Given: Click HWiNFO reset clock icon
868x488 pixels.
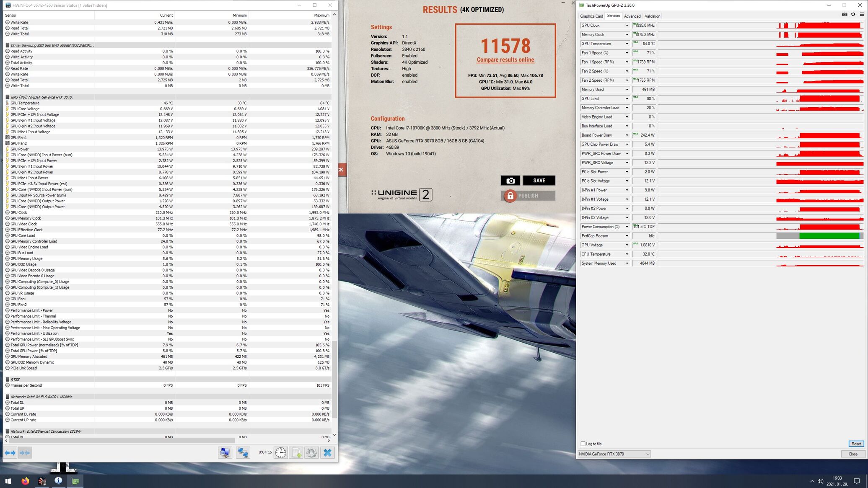Looking at the screenshot, I should pos(280,452).
